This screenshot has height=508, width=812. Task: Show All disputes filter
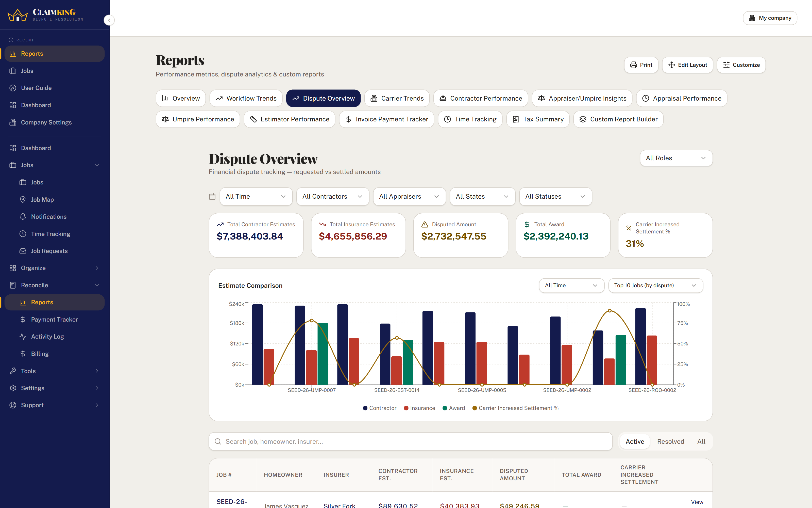(701, 441)
